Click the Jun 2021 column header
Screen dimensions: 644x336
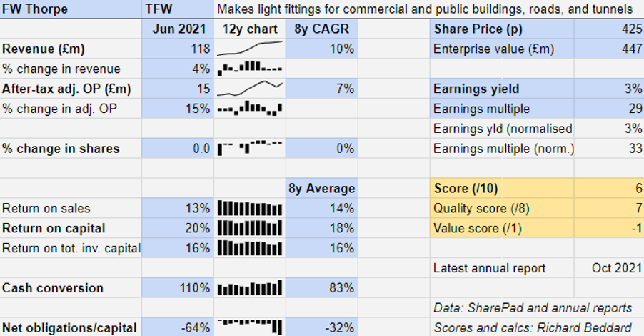[178, 29]
